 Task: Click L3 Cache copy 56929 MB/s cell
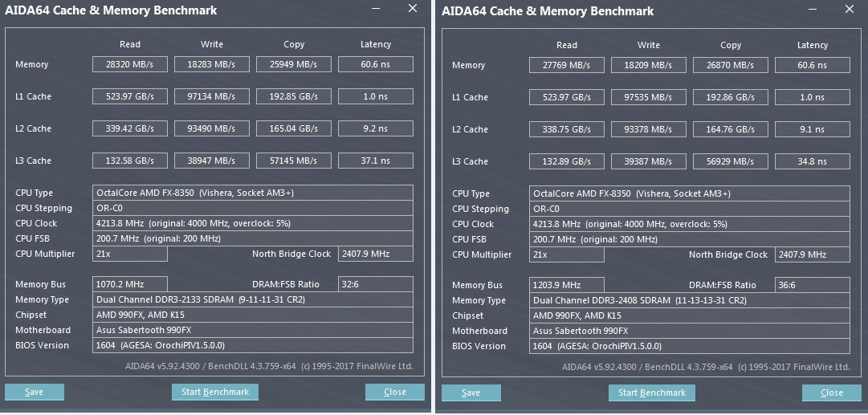click(731, 161)
